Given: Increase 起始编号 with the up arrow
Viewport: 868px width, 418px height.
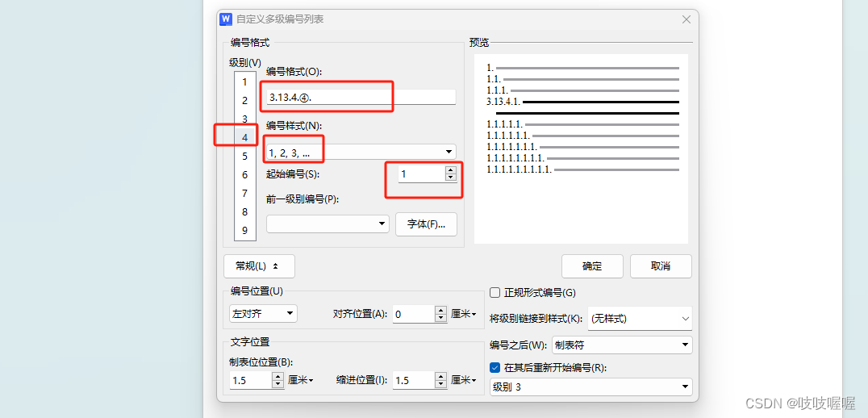Looking at the screenshot, I should pos(451,170).
